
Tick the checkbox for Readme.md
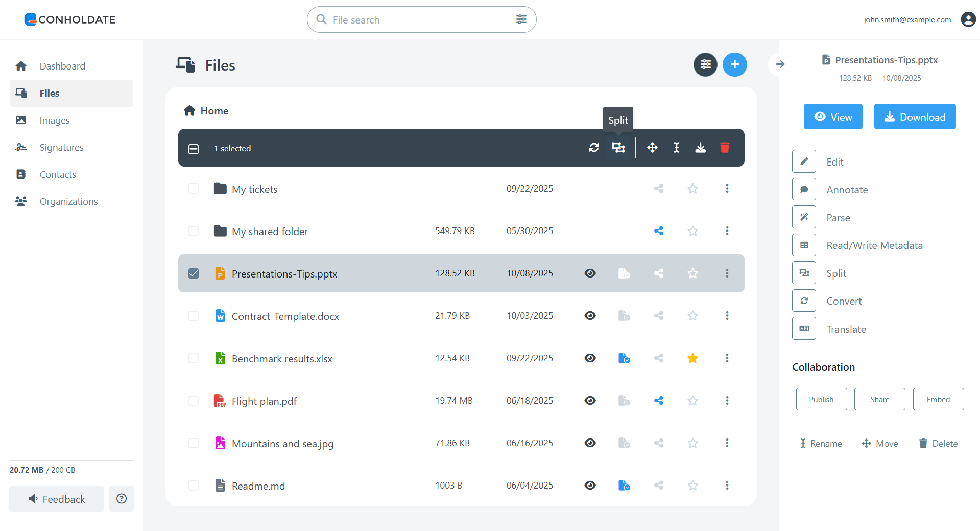194,486
